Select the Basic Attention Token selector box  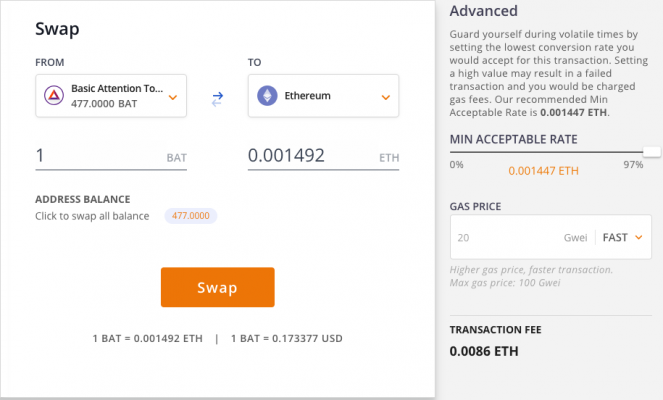coord(111,96)
